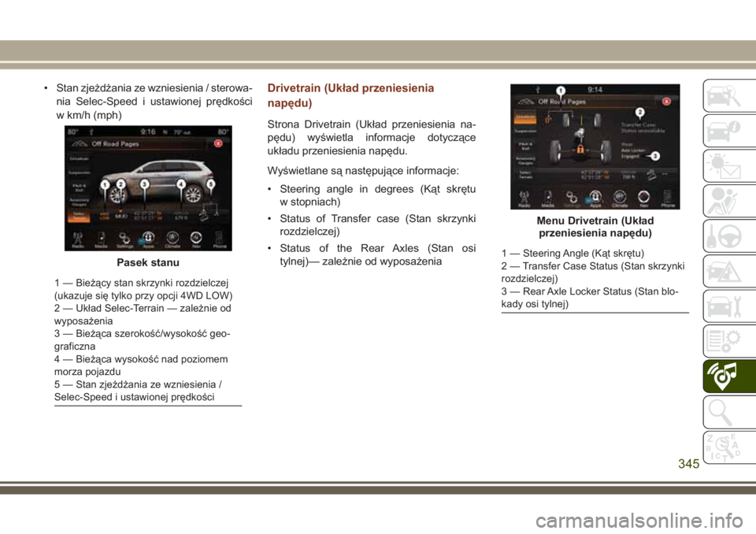This screenshot has height=534, width=756.
Task: Click the 'Pasek stanu' caption
Action: (x=148, y=263)
